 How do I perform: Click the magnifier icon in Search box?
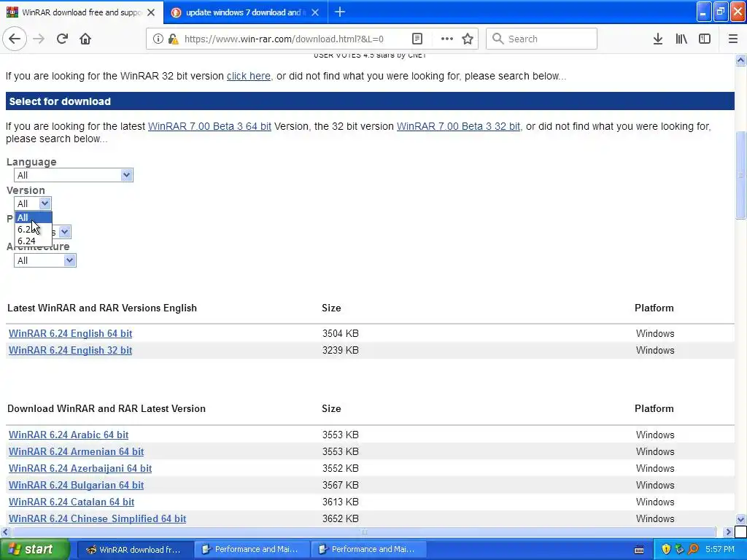[x=498, y=39]
